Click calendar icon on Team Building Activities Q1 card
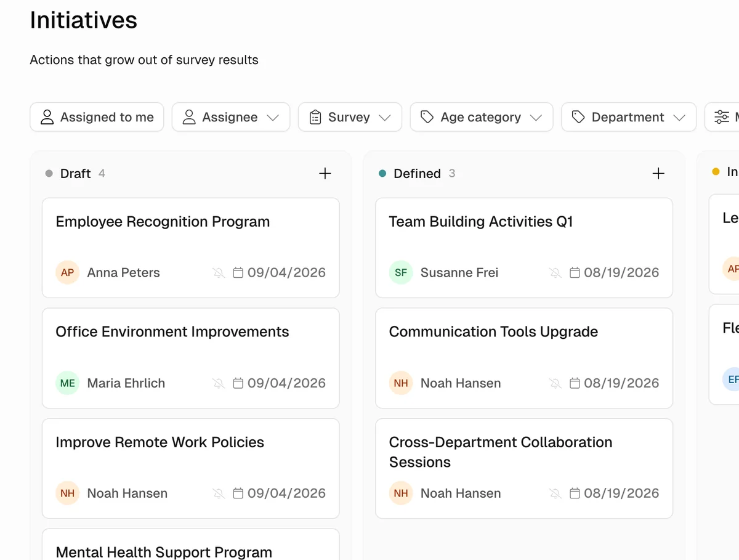 pyautogui.click(x=575, y=272)
